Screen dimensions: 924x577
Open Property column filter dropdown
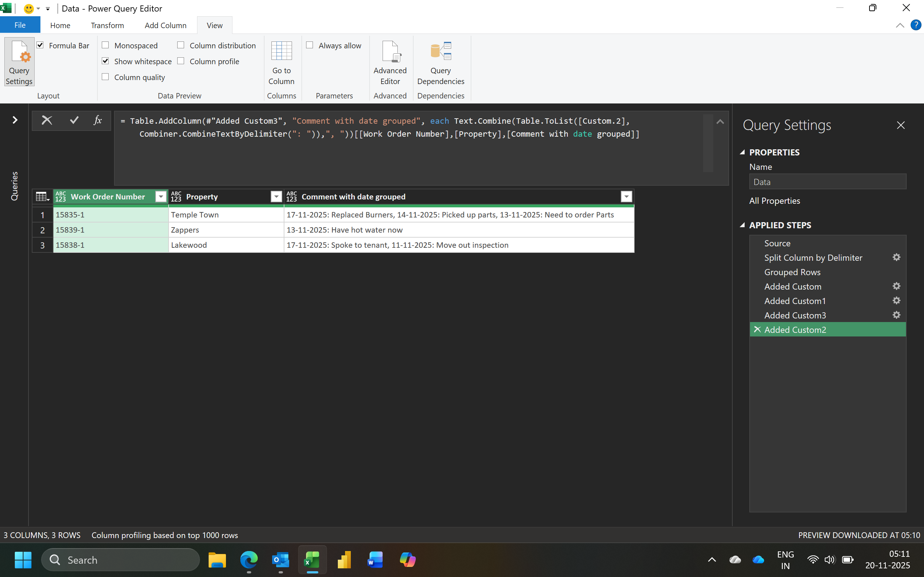coord(276,197)
